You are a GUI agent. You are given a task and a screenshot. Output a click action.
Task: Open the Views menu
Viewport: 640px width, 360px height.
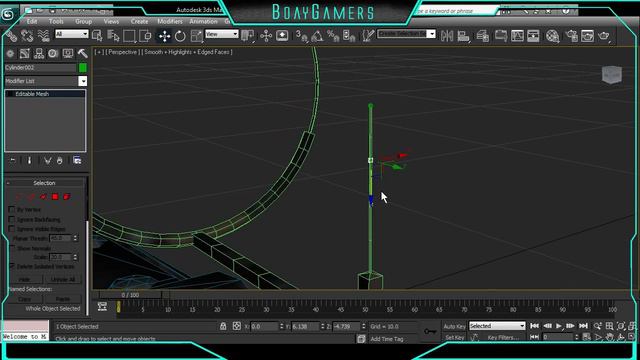pyautogui.click(x=111, y=21)
